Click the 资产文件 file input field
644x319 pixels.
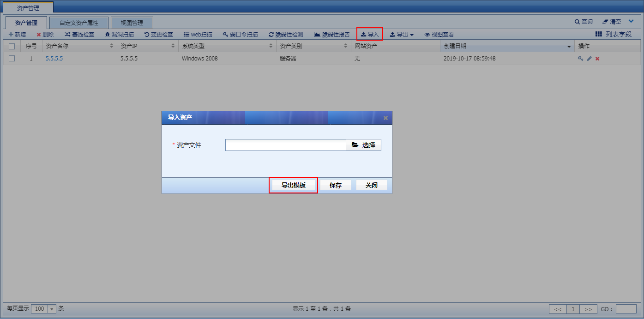click(x=285, y=145)
